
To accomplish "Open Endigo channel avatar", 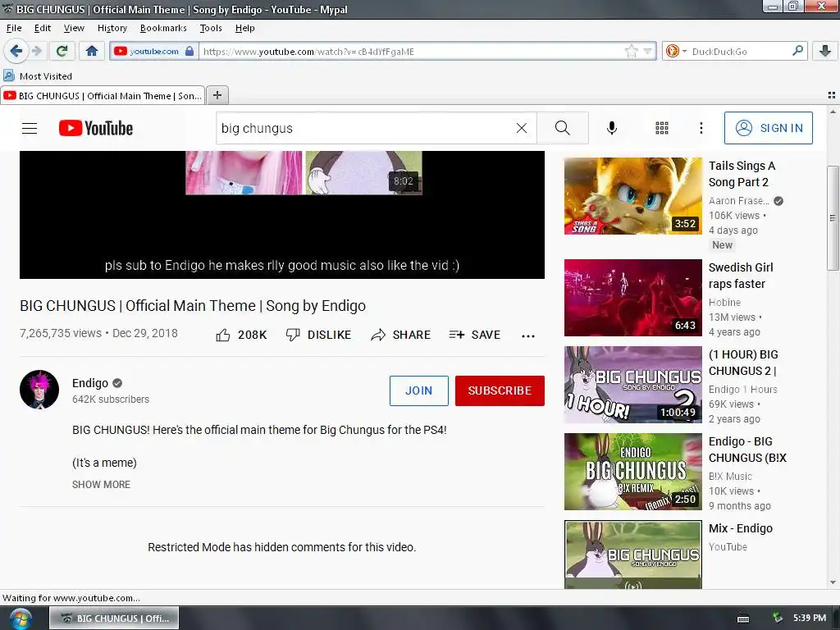I will coord(39,390).
